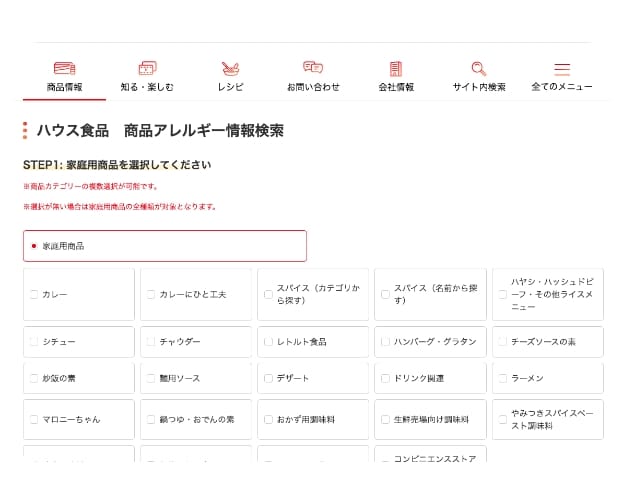Viewport: 636px width, 488px height.
Task: Select the マロニーちゃん checkbox
Action: coord(34,419)
